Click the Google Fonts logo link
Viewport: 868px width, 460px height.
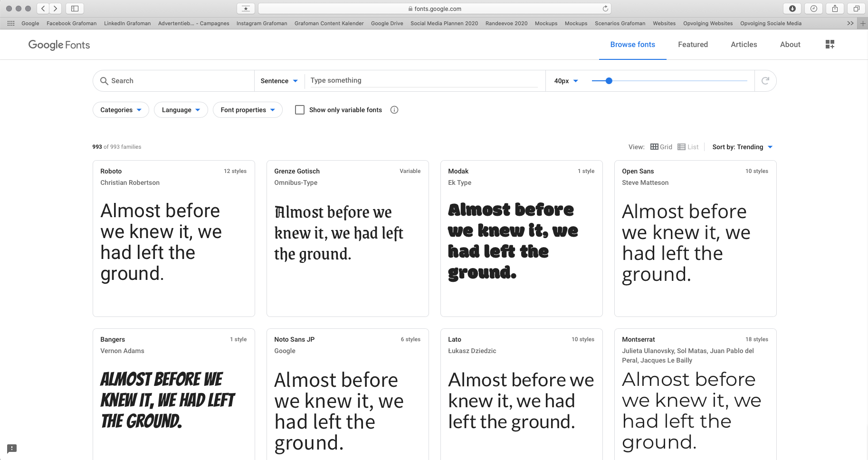[59, 45]
